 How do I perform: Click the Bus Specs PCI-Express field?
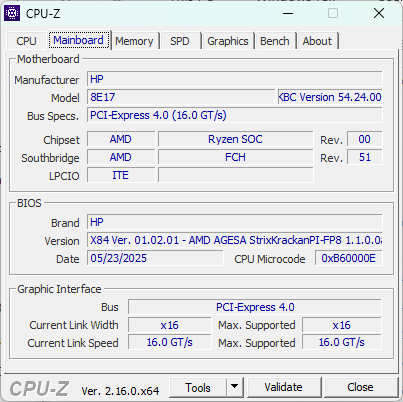pos(235,115)
